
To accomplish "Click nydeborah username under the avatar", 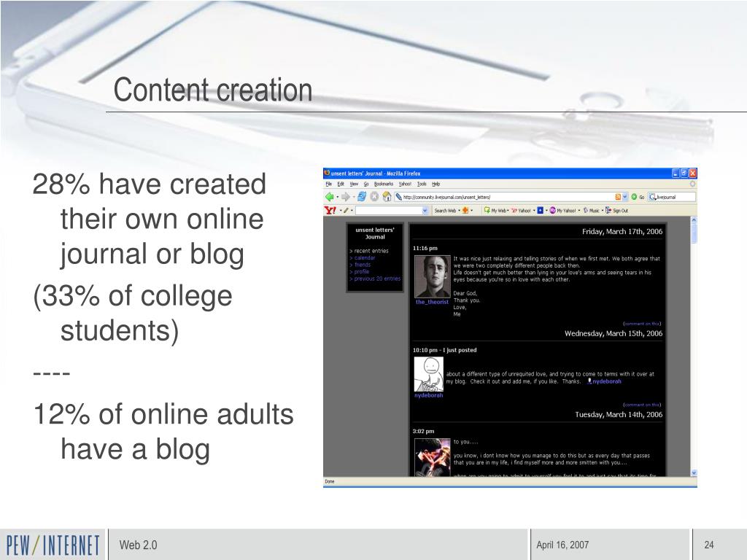I will (x=428, y=395).
